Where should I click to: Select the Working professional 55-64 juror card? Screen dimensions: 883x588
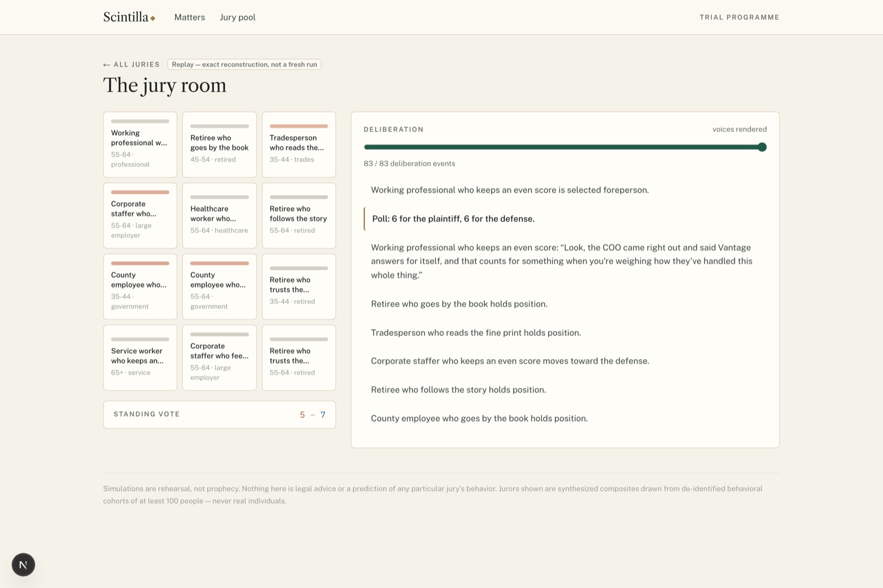(x=140, y=145)
